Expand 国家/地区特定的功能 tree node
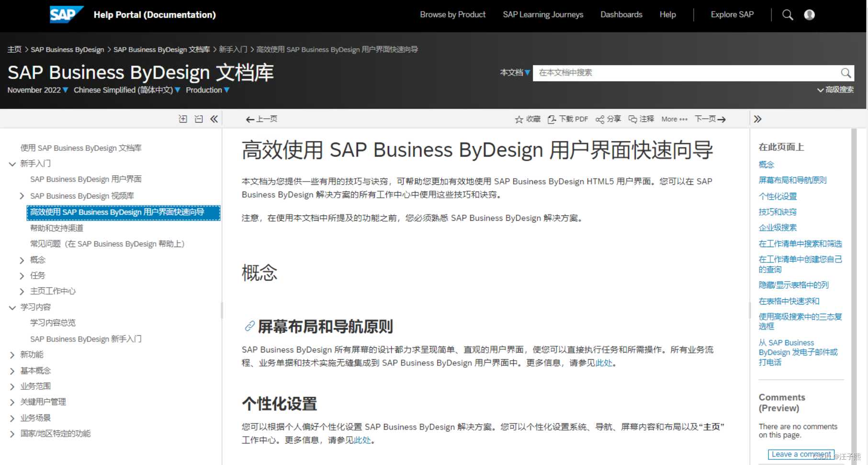 click(x=12, y=434)
